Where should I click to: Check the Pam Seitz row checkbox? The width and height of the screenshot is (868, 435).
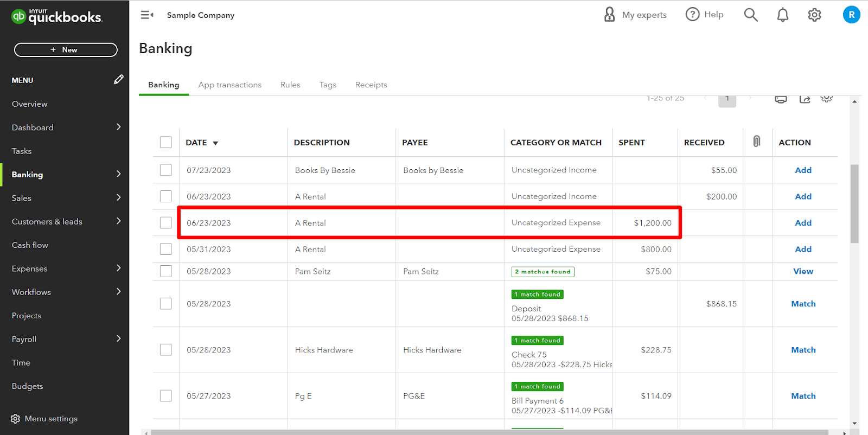(x=166, y=271)
